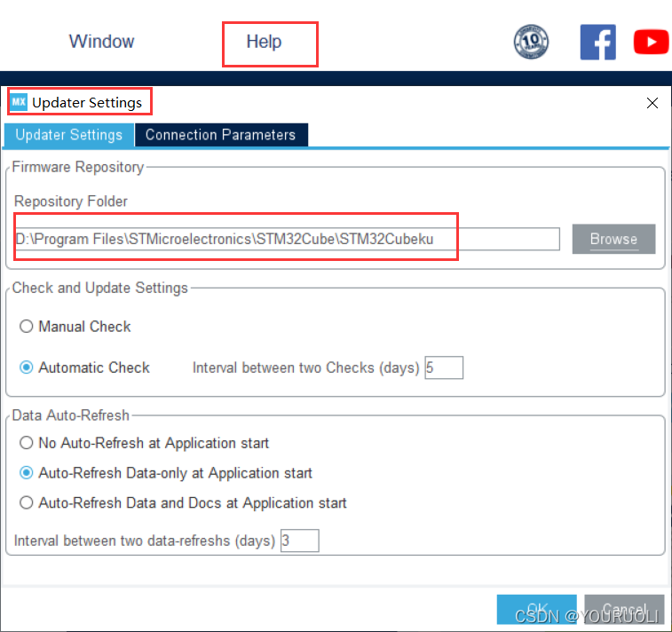Click the MX logo in dialog title

coord(19,102)
